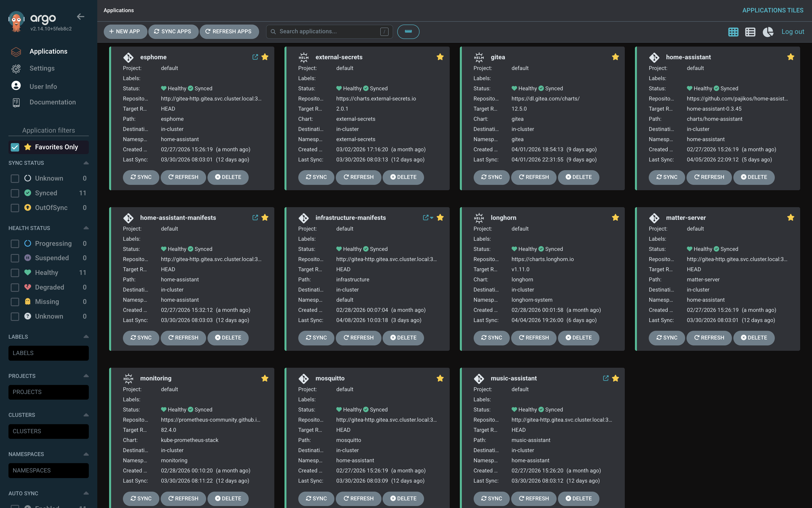Switch to tiles view icon
This screenshot has height=508, width=812.
[x=733, y=32]
